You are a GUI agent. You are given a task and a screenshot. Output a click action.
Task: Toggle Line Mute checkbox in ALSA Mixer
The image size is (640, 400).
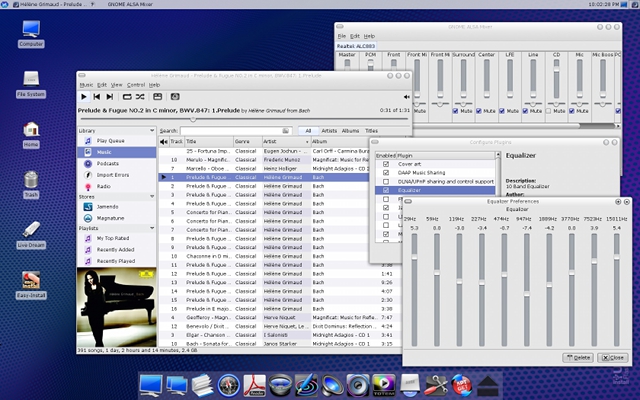pyautogui.click(x=525, y=111)
